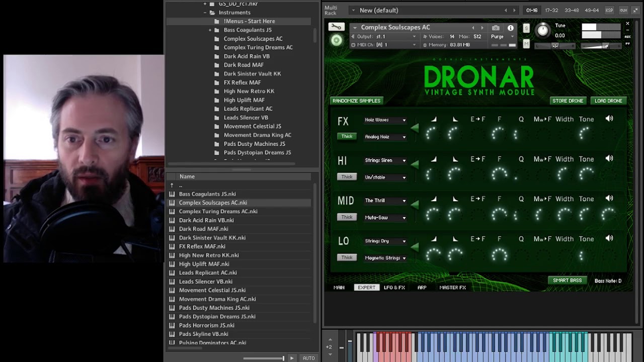Switch to the LFO & FX tab
The width and height of the screenshot is (644, 362).
pos(394,288)
